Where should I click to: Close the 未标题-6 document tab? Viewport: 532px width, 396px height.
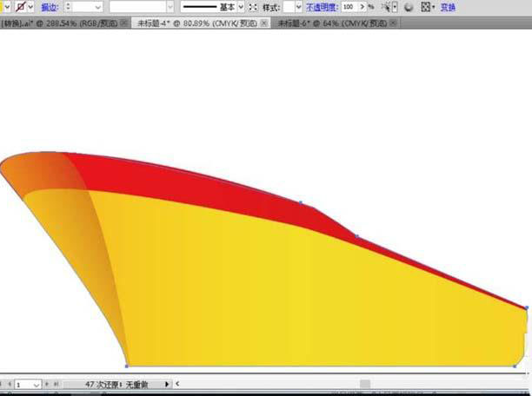(393, 23)
